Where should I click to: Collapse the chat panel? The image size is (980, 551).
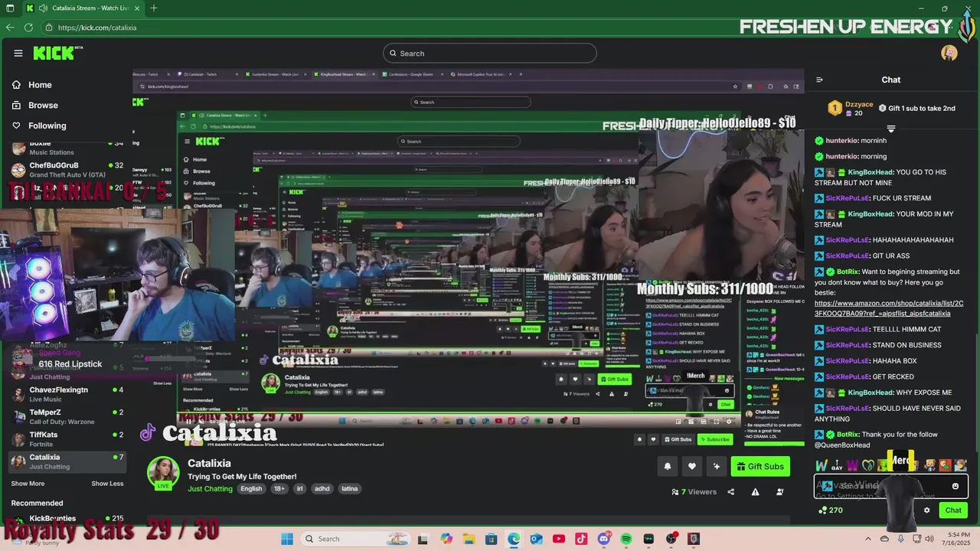(819, 80)
